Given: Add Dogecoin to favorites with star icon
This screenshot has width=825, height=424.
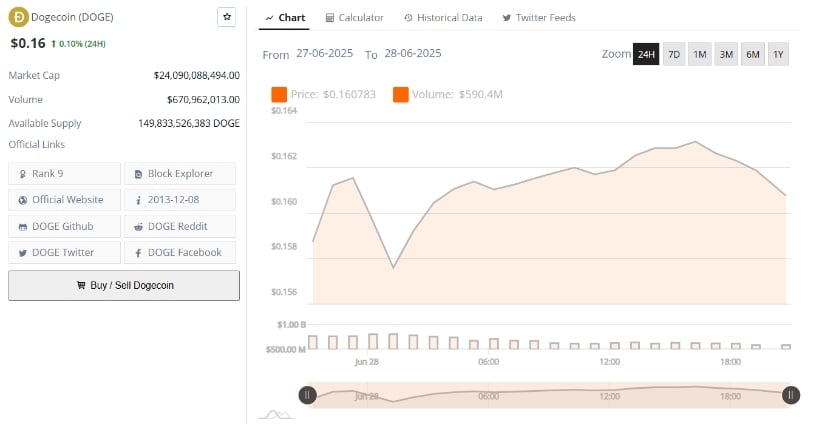Looking at the screenshot, I should pyautogui.click(x=227, y=17).
